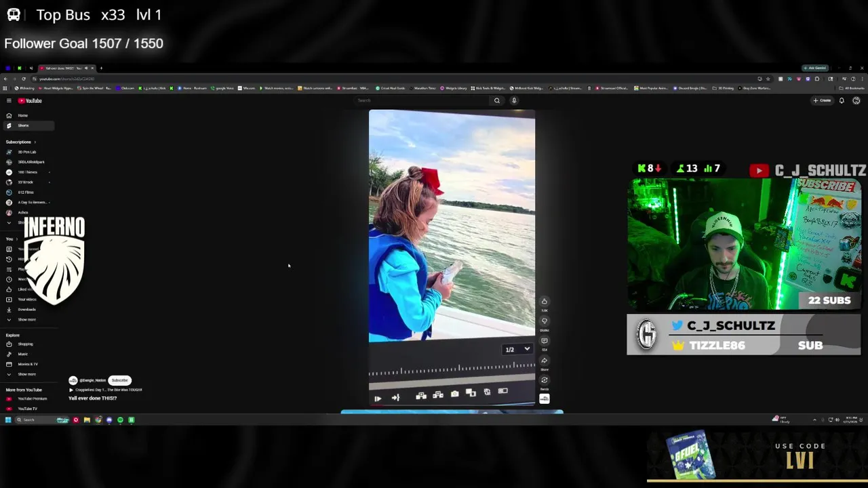Screen dimensions: 868x488
Task: Open the 100 Thieves subscription channel
Action: pyautogui.click(x=27, y=172)
